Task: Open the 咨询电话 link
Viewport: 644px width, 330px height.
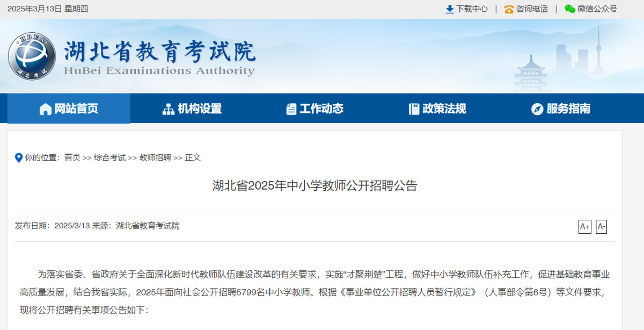Action: pyautogui.click(x=532, y=9)
